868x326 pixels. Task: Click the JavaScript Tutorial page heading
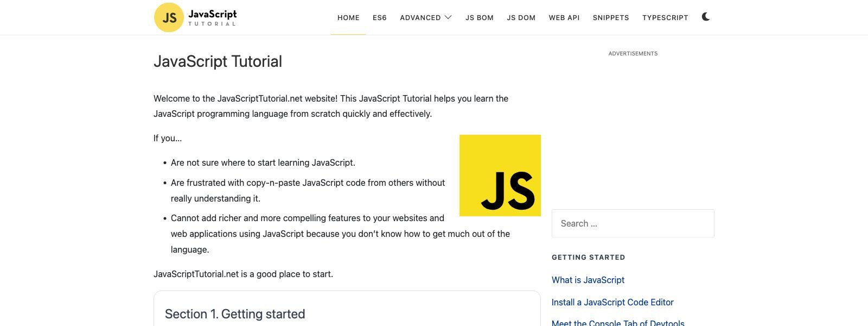point(218,61)
